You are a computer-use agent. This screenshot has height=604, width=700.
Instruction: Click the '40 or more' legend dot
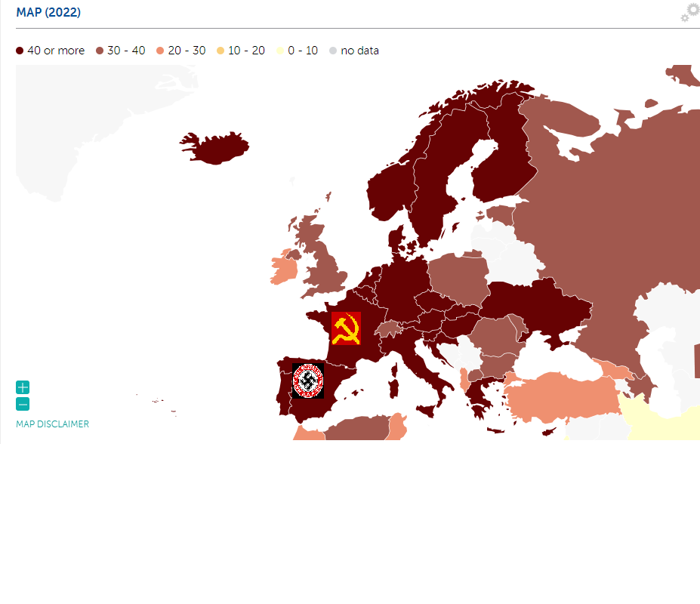pos(20,51)
